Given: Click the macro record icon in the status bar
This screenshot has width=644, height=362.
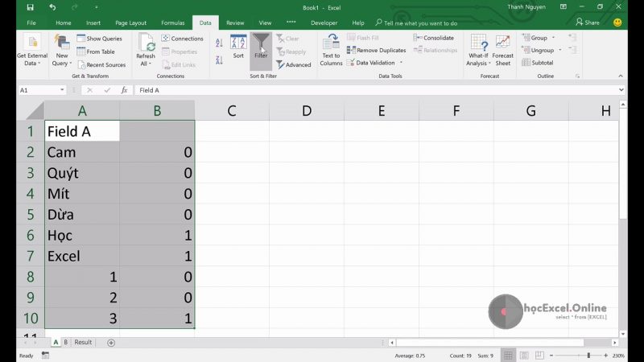Looking at the screenshot, I should (45, 356).
